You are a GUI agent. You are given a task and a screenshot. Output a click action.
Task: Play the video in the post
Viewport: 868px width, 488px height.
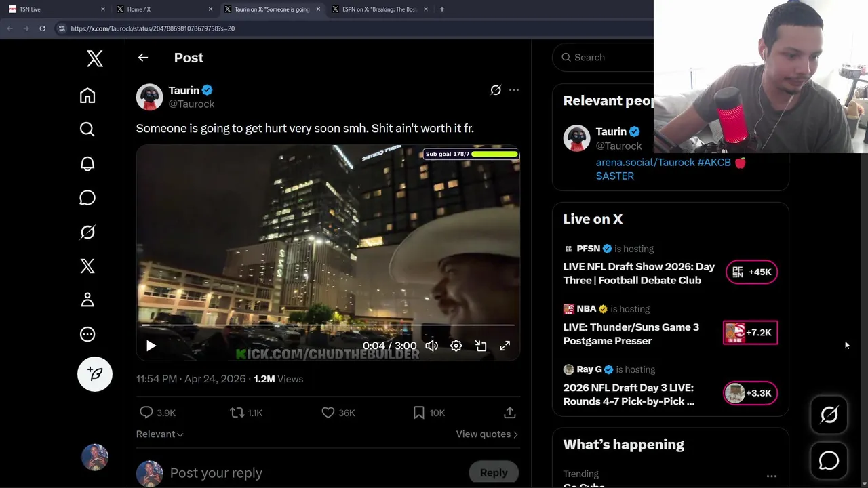pos(151,346)
